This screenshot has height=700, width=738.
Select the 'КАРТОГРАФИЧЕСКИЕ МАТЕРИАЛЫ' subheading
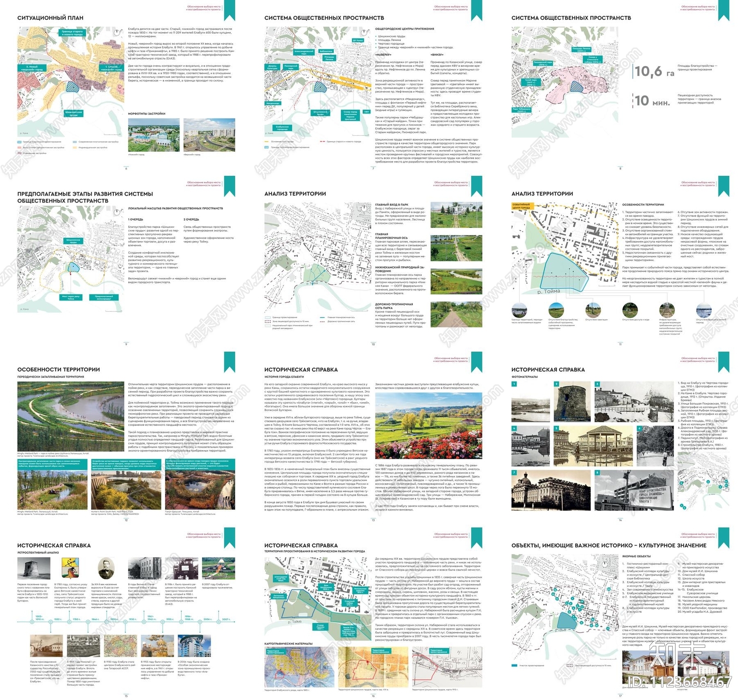tap(288, 643)
